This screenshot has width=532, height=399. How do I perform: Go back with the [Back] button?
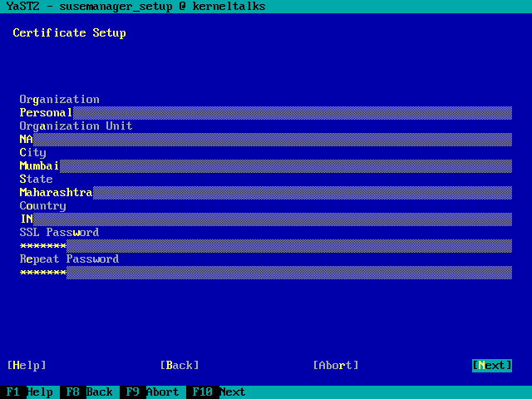[180, 366]
